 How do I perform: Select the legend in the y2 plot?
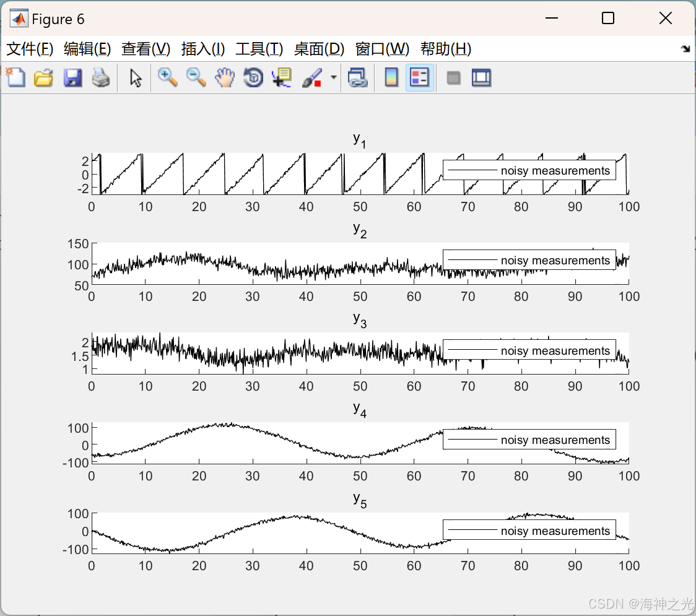point(529,260)
